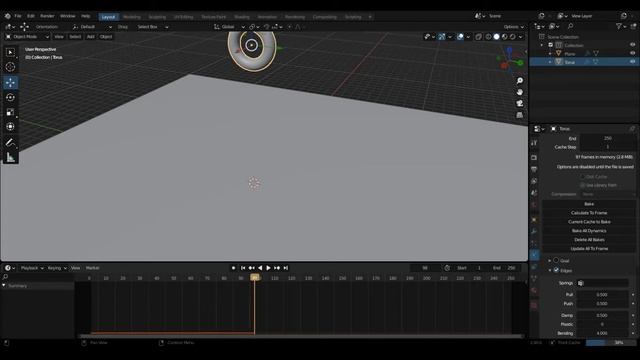The height and width of the screenshot is (360, 640).
Task: Click the Calculate To Frame button
Action: point(589,213)
